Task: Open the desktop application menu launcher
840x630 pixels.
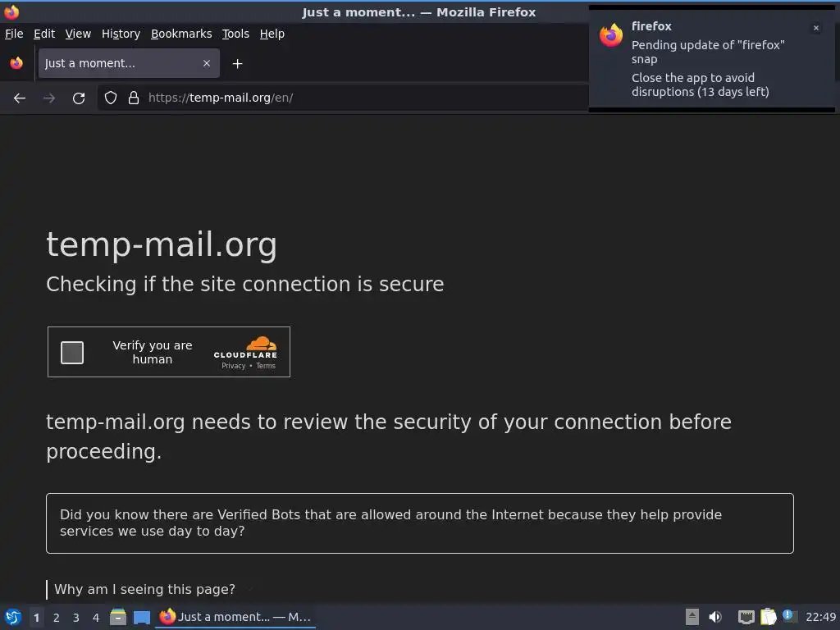Action: tap(13, 617)
